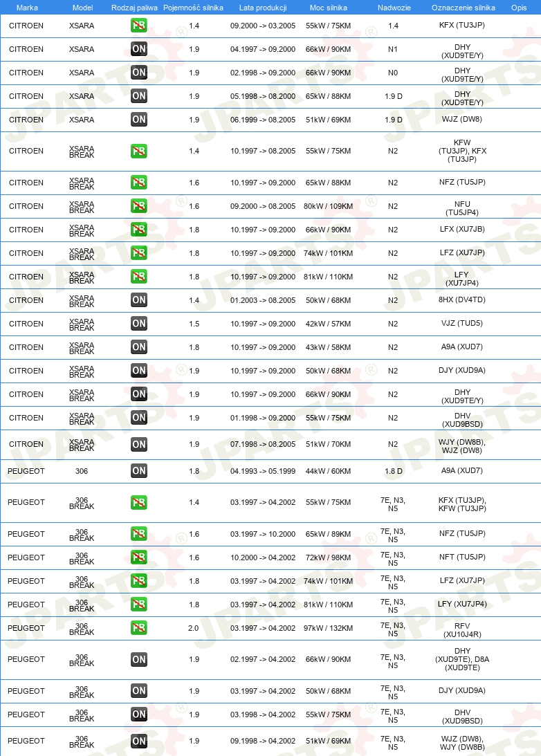Select the 'N0' body cell

[x=393, y=73]
